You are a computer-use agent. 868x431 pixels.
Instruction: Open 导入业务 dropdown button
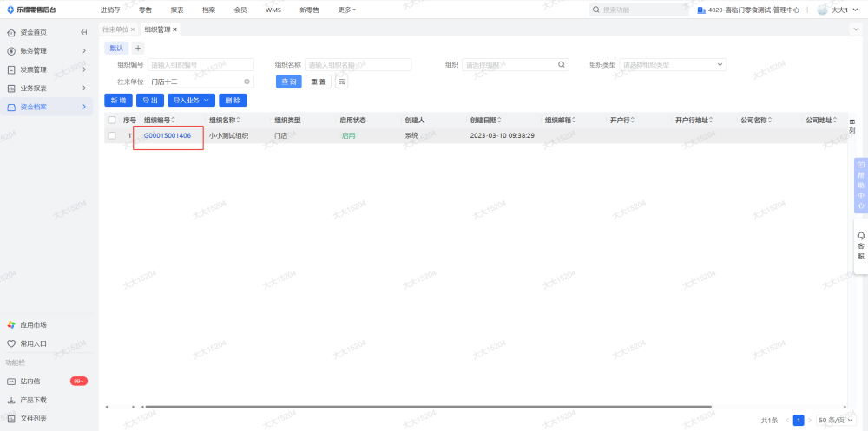coord(191,100)
